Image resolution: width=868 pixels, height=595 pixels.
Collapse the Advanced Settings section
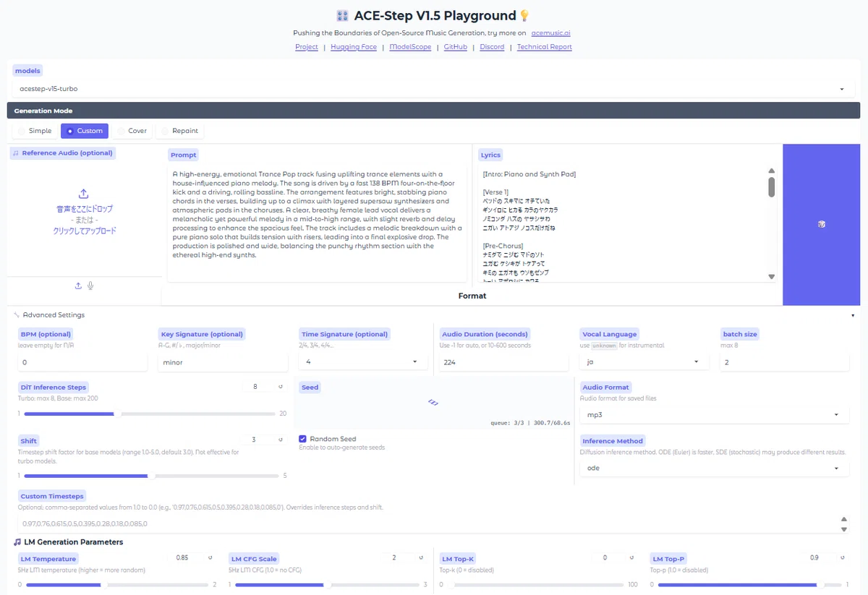pos(433,315)
